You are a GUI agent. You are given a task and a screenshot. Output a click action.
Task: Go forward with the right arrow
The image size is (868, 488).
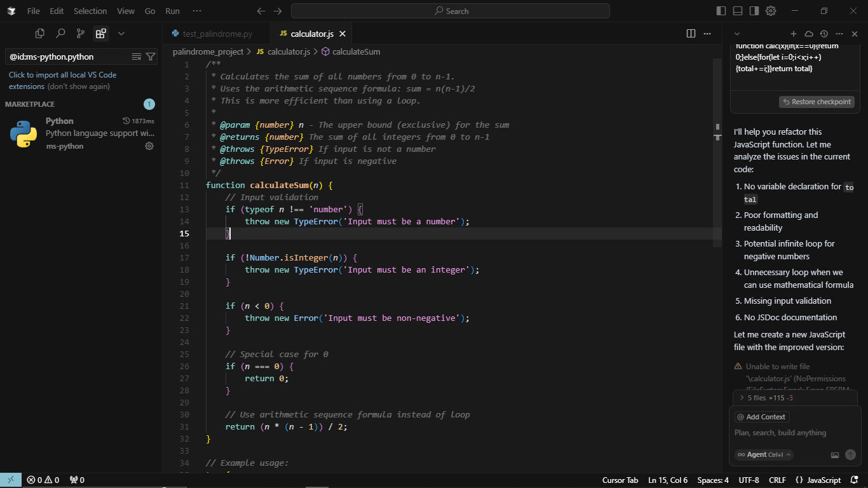point(277,11)
